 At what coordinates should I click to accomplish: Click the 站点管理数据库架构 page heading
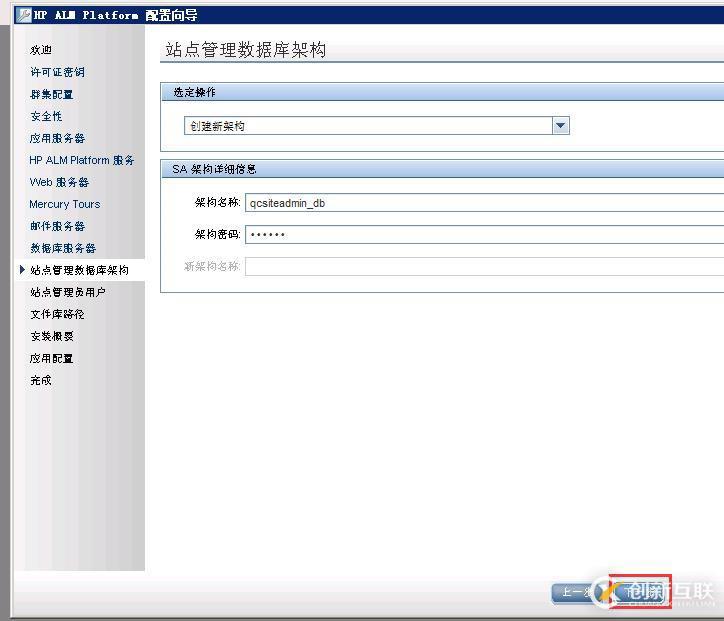[x=246, y=50]
